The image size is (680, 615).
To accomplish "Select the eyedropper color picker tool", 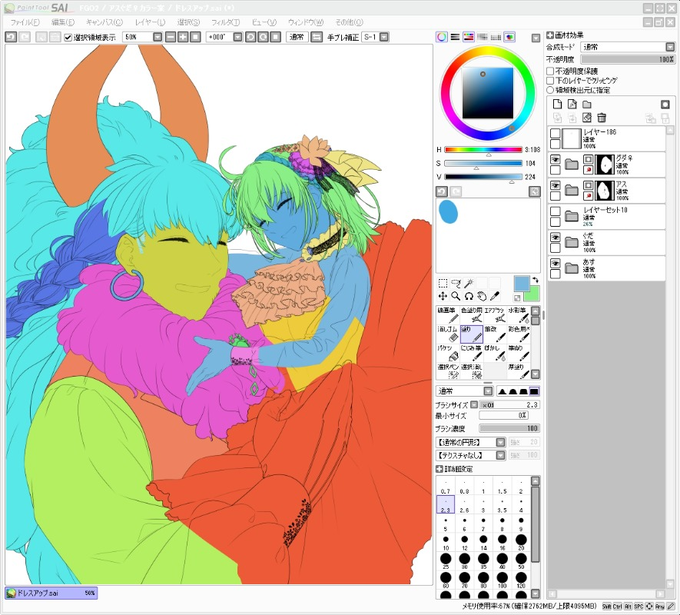I will point(494,296).
